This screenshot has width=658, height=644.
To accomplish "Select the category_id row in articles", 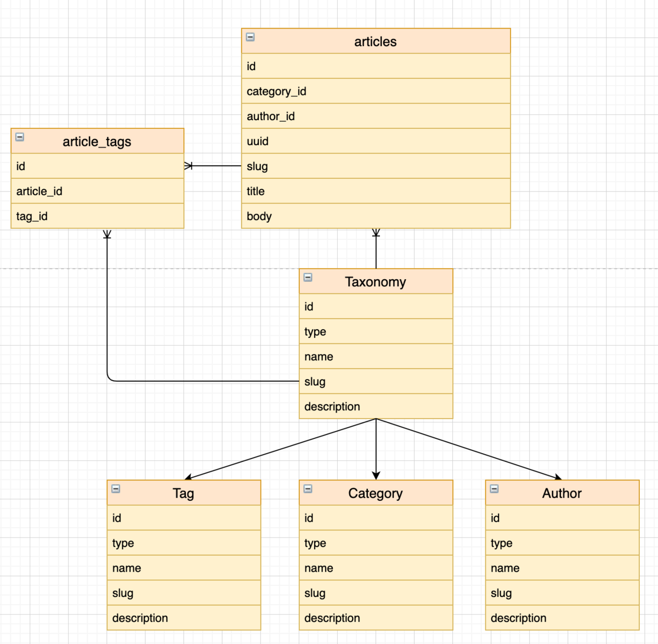I will tap(376, 91).
